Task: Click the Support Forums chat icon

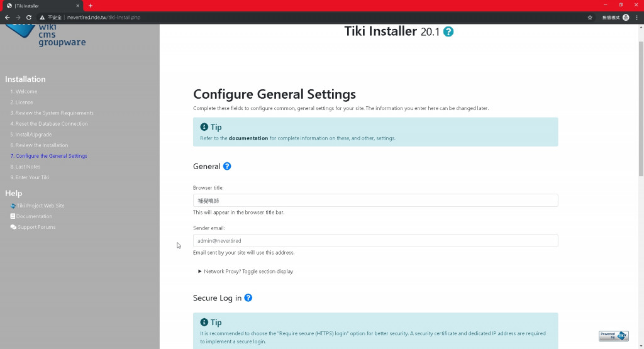Action: tap(13, 227)
